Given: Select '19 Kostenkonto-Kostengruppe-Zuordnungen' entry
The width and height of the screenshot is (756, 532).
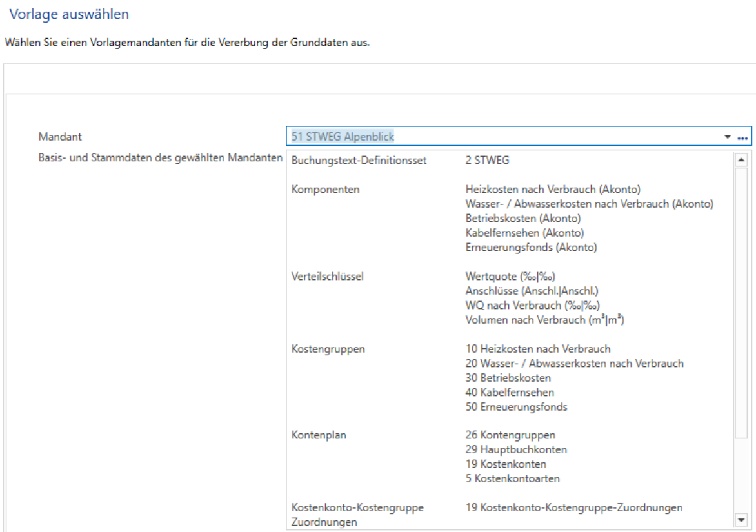Looking at the screenshot, I should (x=574, y=507).
